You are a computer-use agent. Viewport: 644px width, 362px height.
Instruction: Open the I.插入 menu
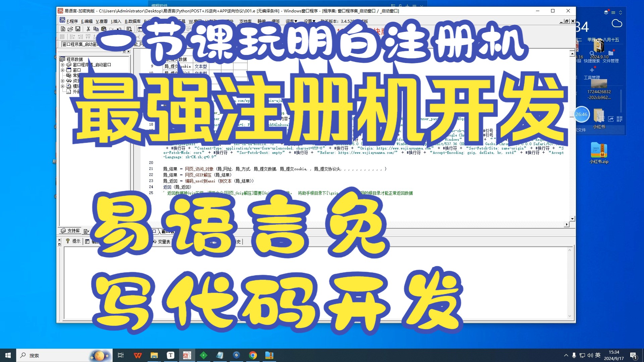[x=116, y=21]
